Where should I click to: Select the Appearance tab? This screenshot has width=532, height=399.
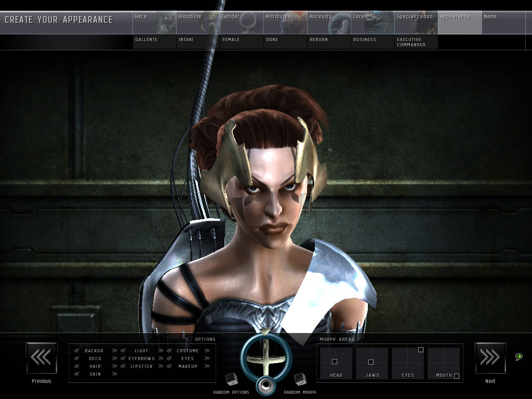[x=460, y=22]
